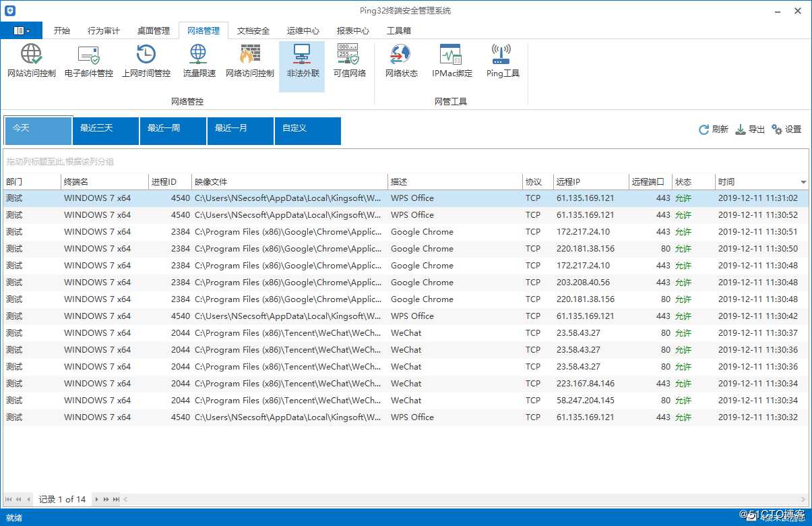Open 网络状态 network status
Screen dimensions: 812x526
[402, 63]
